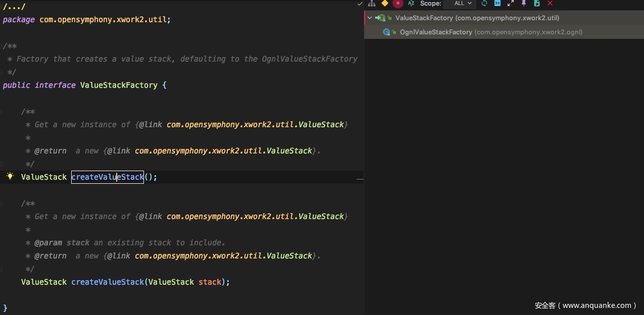Pin the hierarchy tab
Viewport: 644px width, 315px height.
click(524, 4)
